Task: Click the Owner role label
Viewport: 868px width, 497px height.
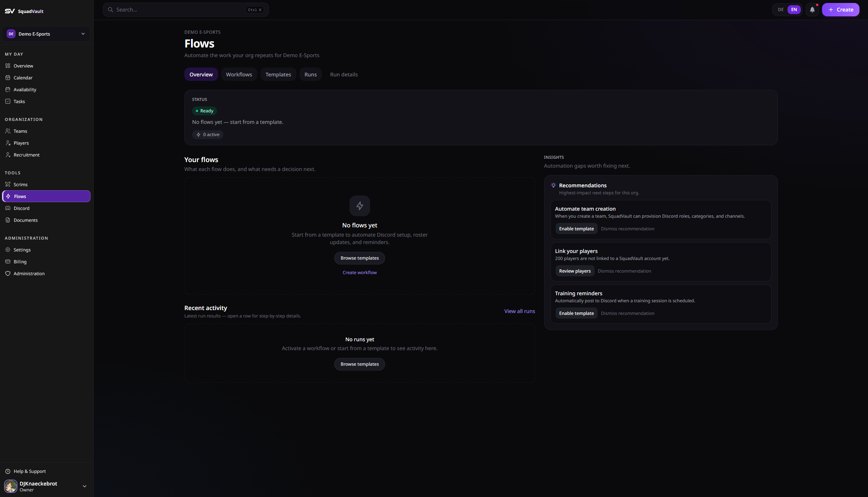Action: pyautogui.click(x=27, y=490)
